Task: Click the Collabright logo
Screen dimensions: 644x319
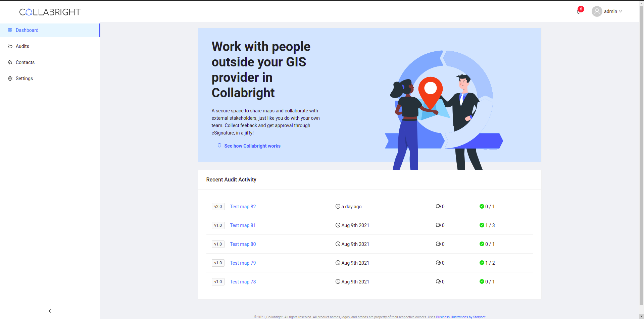Action: (x=50, y=12)
